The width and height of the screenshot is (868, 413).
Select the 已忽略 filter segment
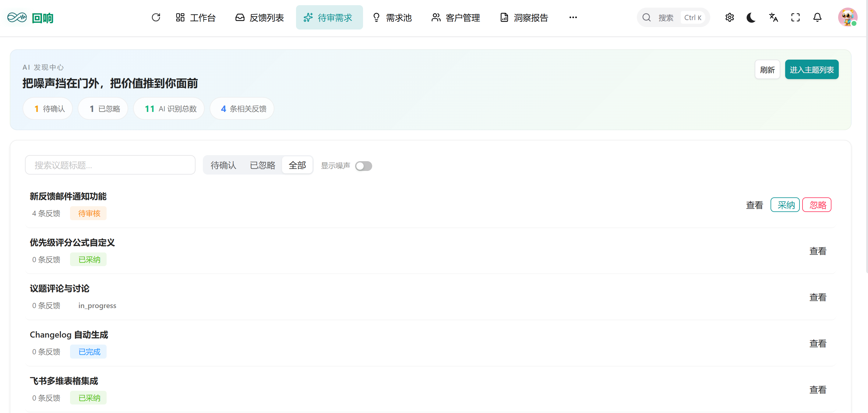tap(262, 165)
